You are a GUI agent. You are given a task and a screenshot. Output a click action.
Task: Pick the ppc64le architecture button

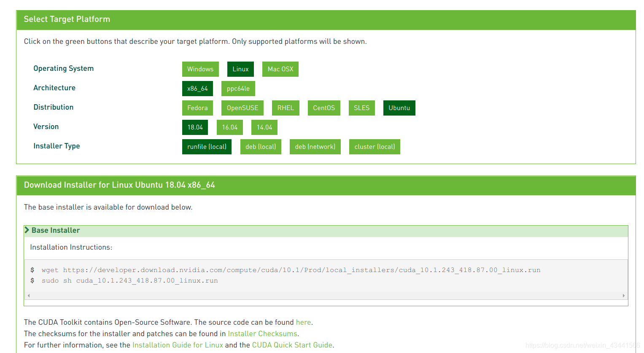[x=238, y=89]
